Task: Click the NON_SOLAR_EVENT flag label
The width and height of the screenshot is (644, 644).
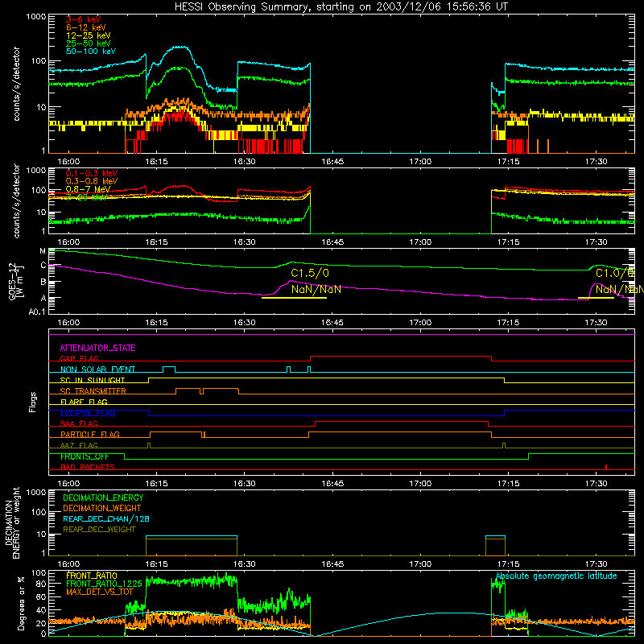Action: (x=97, y=369)
